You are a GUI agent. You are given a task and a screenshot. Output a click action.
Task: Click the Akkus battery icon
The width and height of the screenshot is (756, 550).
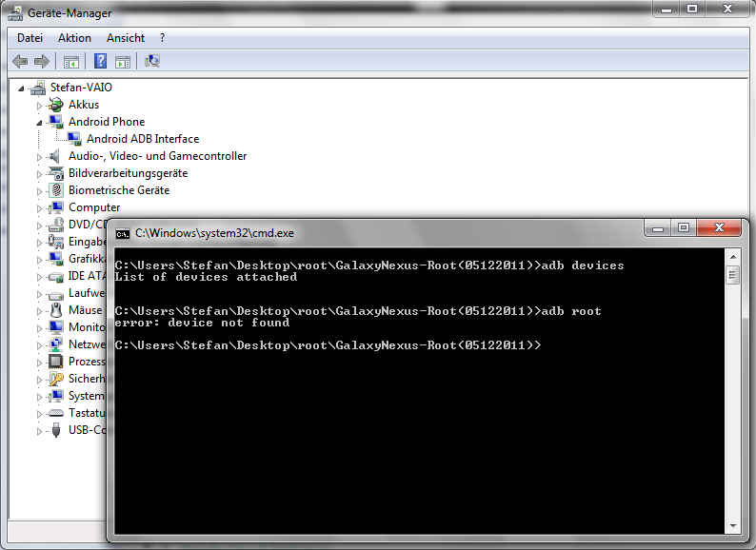[x=56, y=105]
